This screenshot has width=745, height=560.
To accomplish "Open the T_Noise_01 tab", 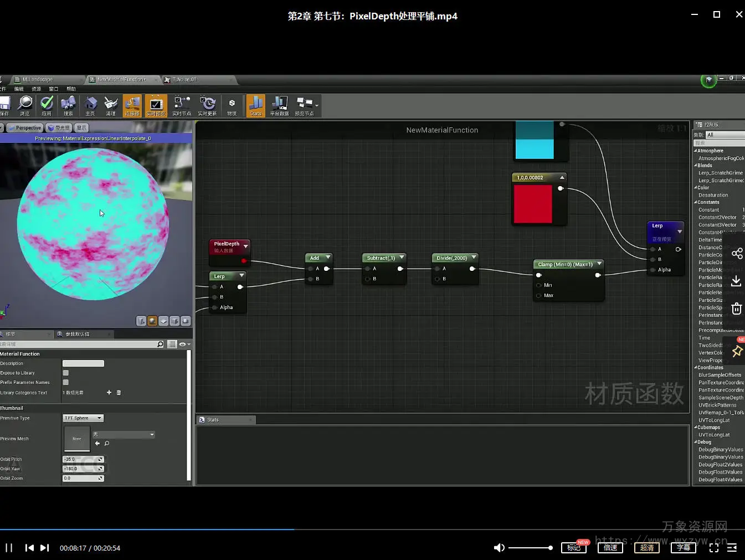I will pyautogui.click(x=184, y=80).
